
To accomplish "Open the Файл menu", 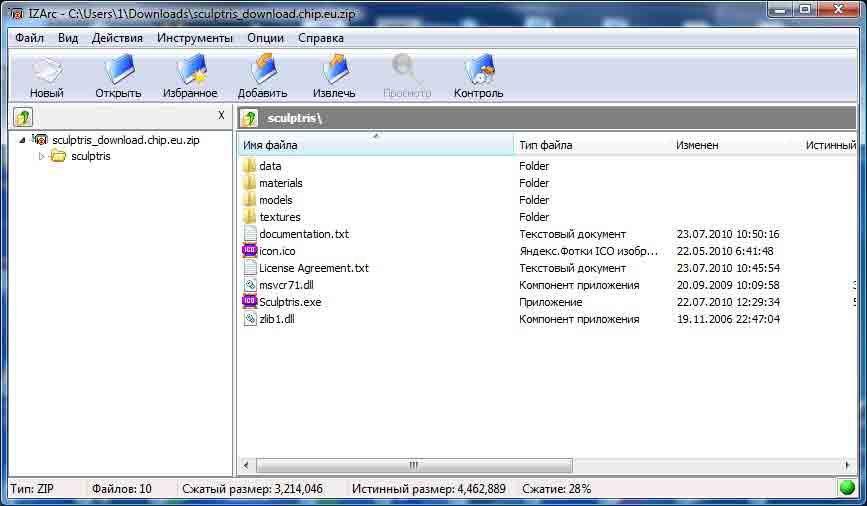I will click(x=29, y=38).
